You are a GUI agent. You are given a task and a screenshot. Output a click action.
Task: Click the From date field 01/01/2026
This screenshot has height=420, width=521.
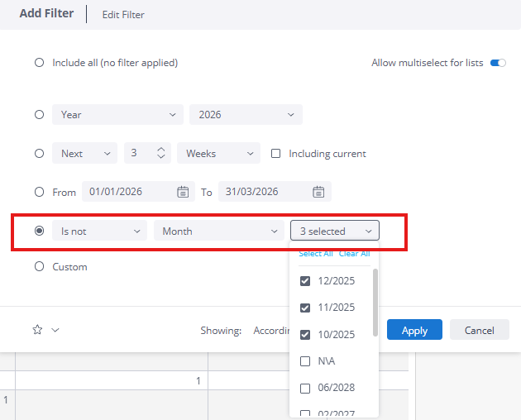(x=128, y=192)
